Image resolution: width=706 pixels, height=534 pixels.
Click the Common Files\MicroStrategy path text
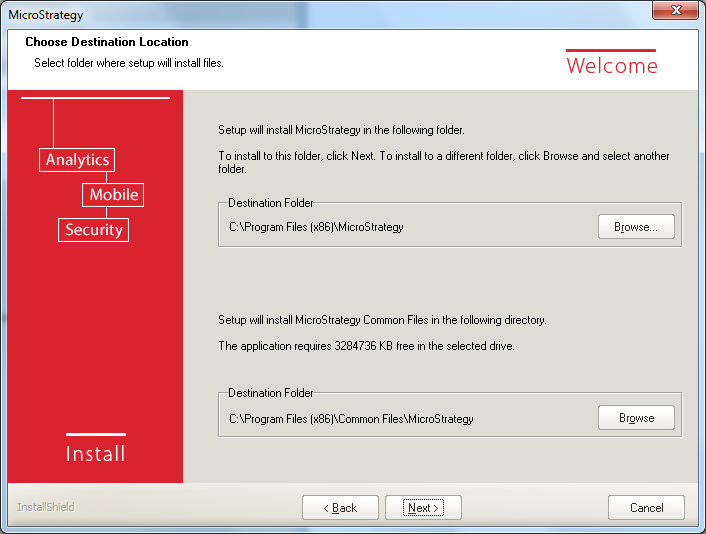(x=351, y=419)
